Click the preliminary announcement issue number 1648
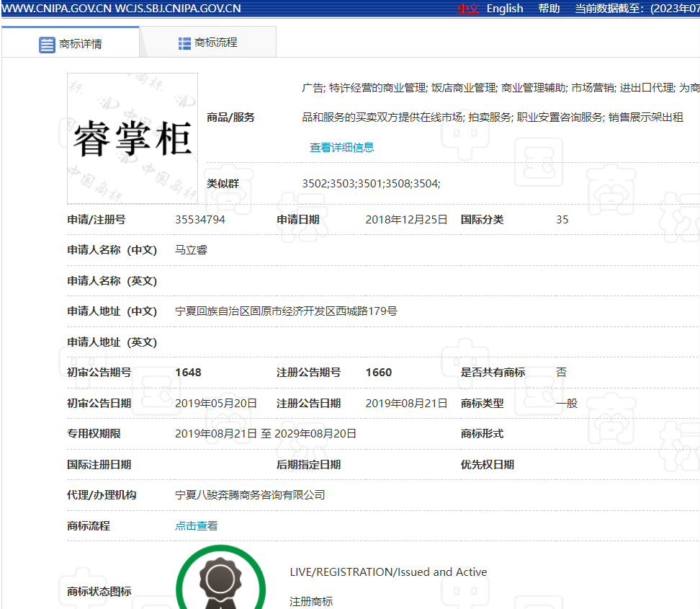This screenshot has width=700, height=609. click(188, 373)
